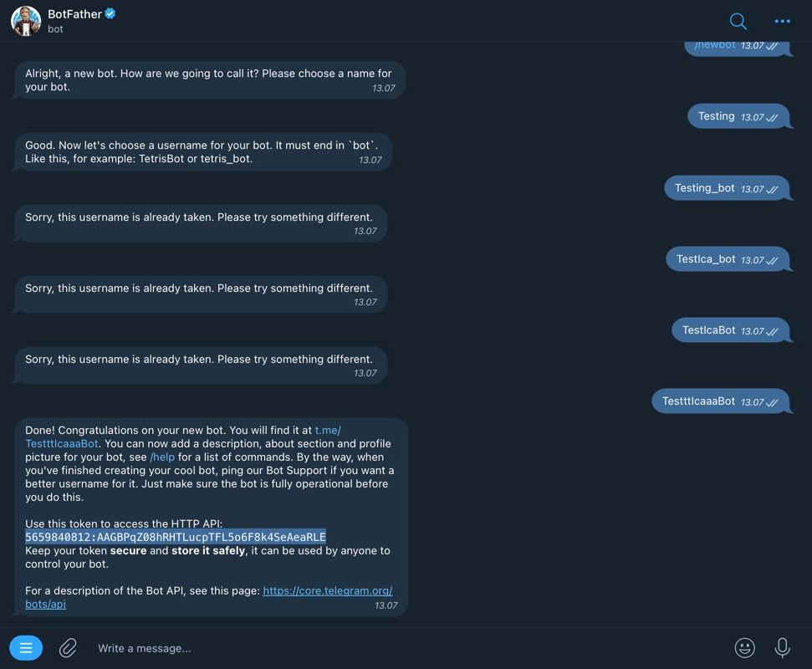Open the emoji picker smiley icon

744,647
